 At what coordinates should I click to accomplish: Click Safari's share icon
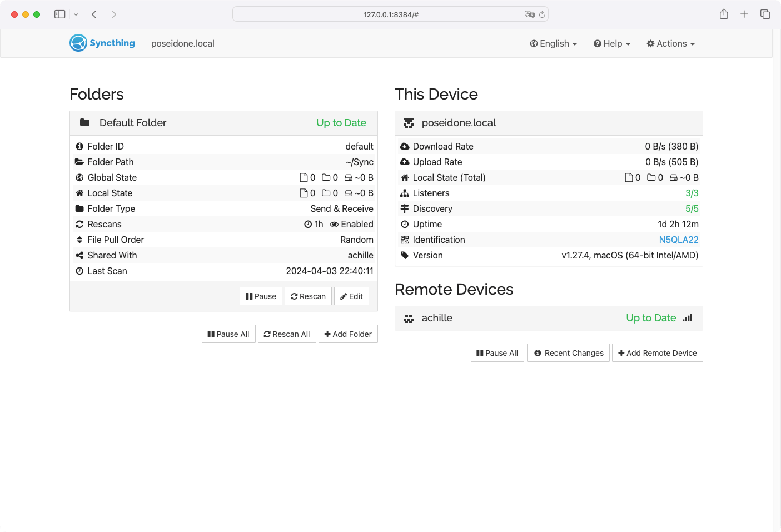click(724, 14)
